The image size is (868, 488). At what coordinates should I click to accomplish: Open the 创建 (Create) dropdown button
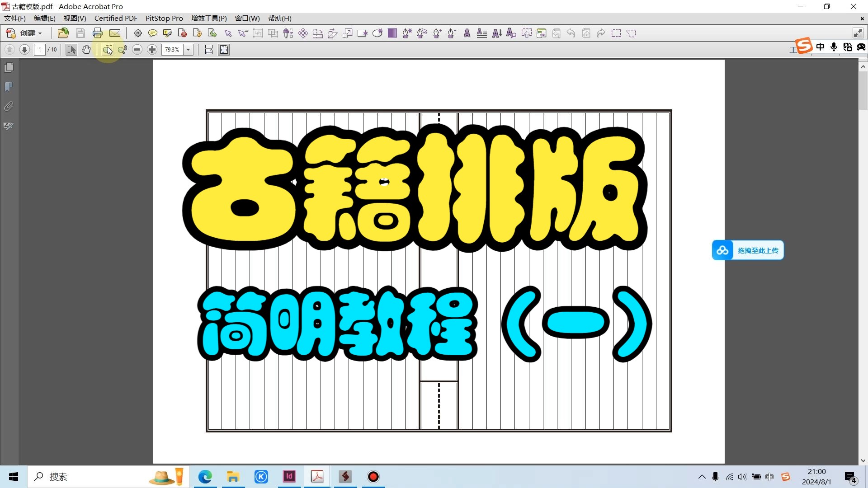pos(24,33)
